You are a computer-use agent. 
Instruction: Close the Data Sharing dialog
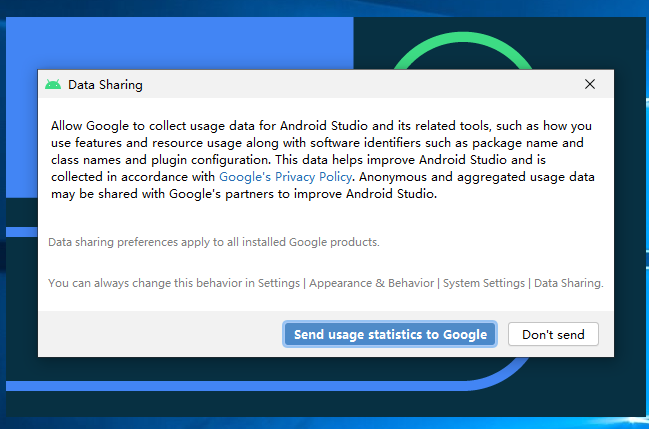[590, 84]
